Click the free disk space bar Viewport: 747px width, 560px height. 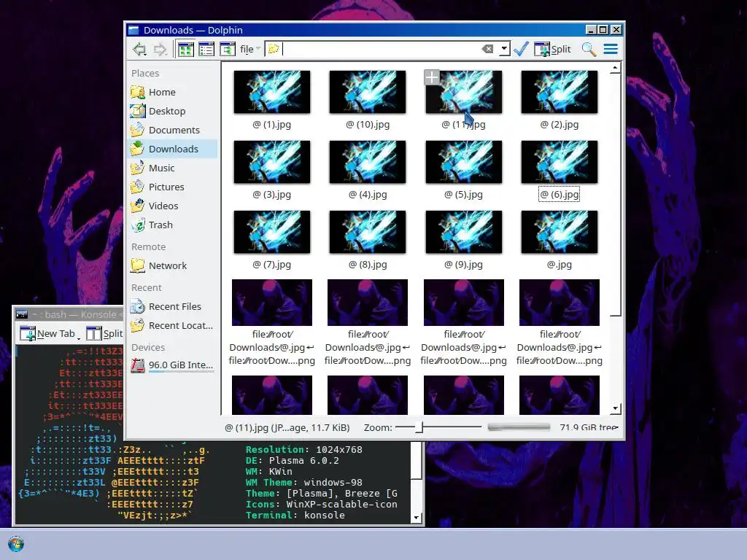click(x=519, y=427)
